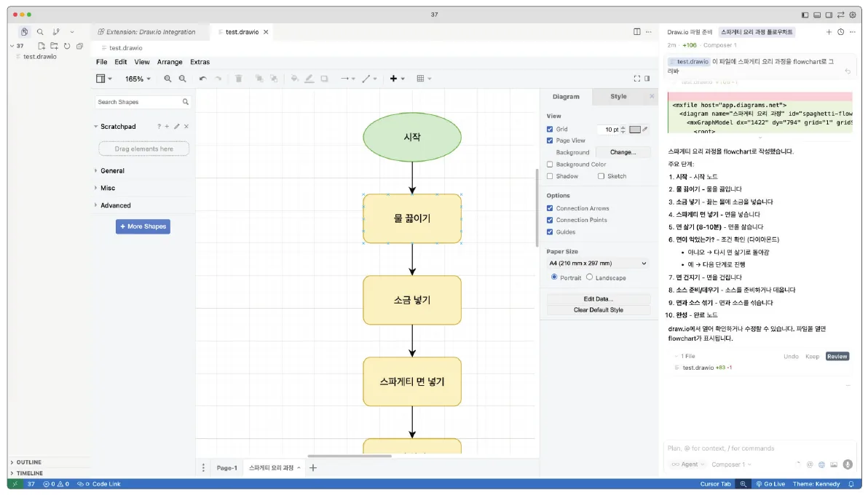Viewport: 868px width, 495px height.
Task: Refresh the file explorer
Action: tap(67, 46)
